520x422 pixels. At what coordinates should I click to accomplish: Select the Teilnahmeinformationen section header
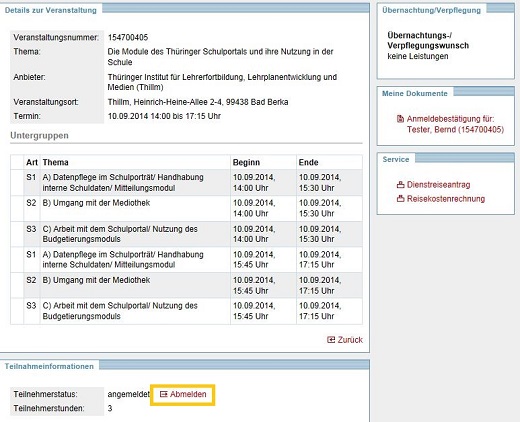(x=49, y=366)
